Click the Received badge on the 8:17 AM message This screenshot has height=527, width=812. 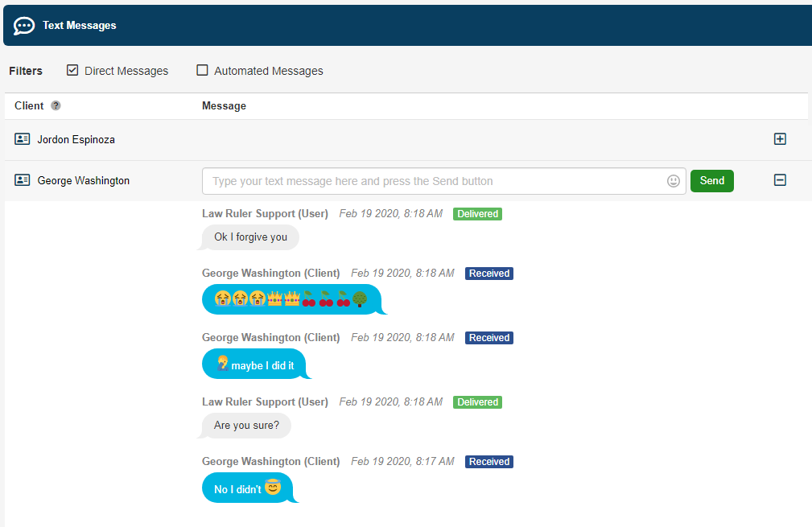[x=488, y=461]
